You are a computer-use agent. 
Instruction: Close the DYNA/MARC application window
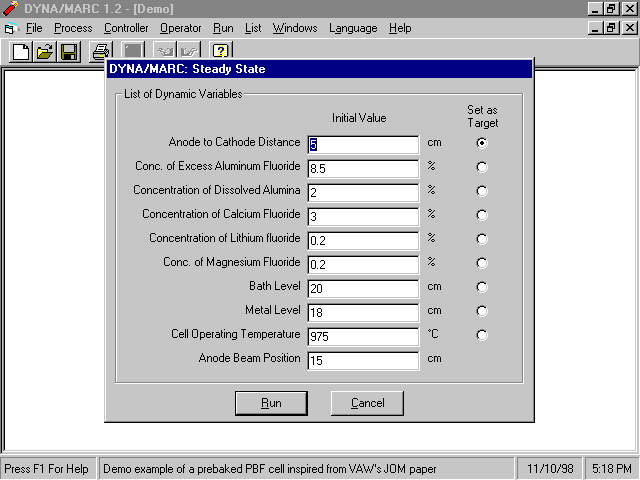[630, 9]
